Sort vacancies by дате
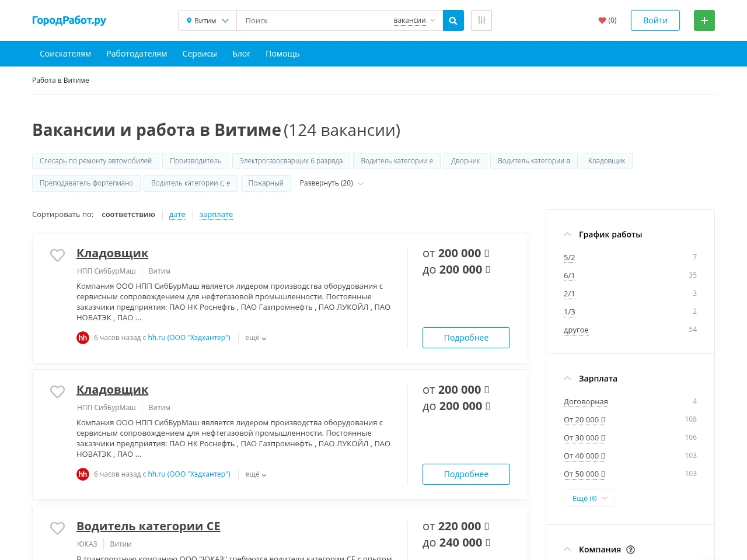747x560 pixels. 177,215
